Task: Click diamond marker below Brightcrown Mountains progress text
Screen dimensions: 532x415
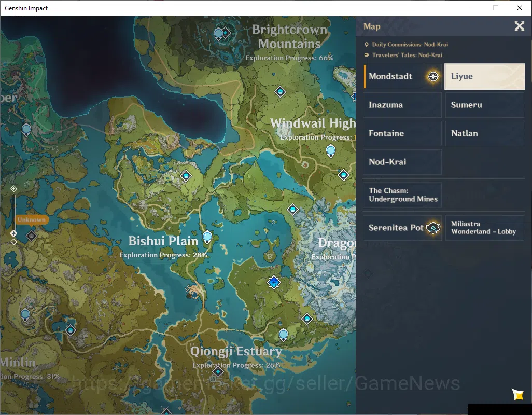Action: point(280,92)
